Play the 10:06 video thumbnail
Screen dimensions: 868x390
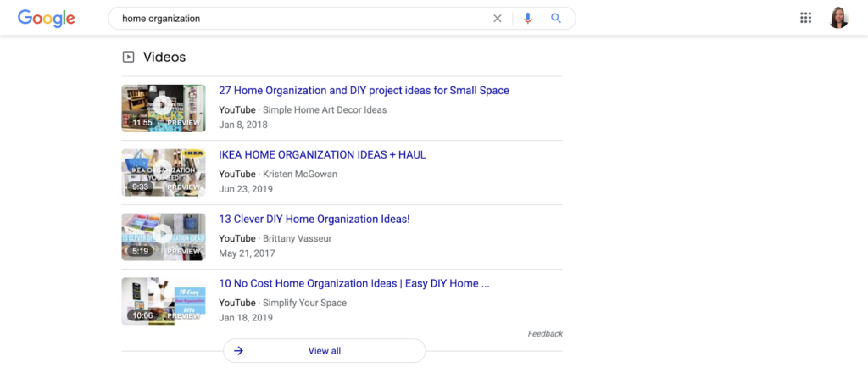(164, 301)
